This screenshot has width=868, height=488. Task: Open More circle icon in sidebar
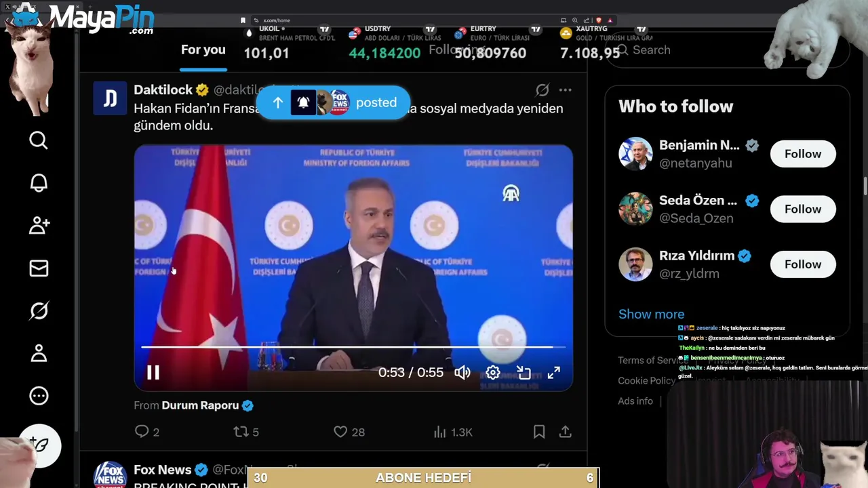pyautogui.click(x=39, y=396)
